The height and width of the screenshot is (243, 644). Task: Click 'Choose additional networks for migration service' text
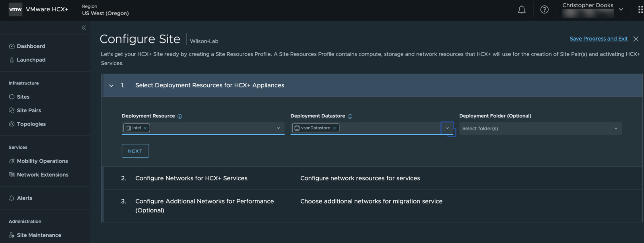point(372,201)
